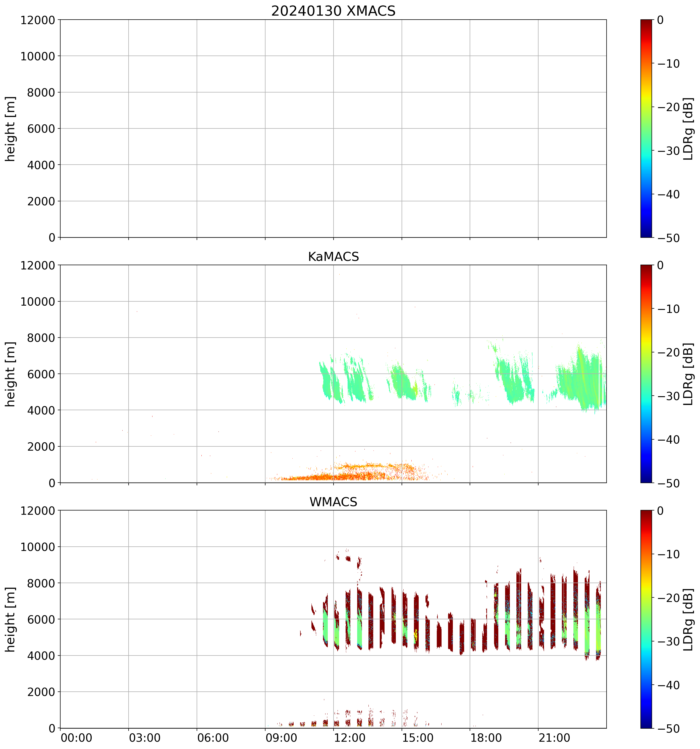The width and height of the screenshot is (700, 749).
Task: Click the 12000 tick on XMACS panel
Action: (x=38, y=20)
